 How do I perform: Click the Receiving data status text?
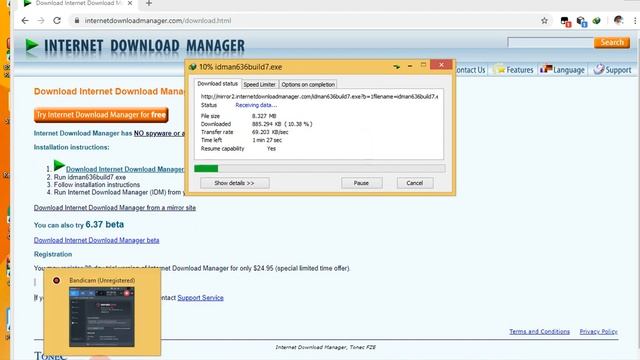tap(256, 105)
